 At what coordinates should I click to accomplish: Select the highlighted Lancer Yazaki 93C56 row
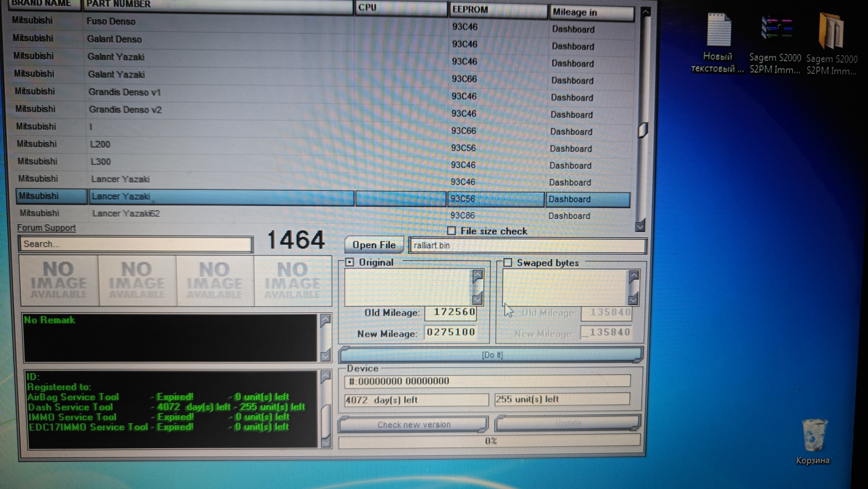point(323,198)
